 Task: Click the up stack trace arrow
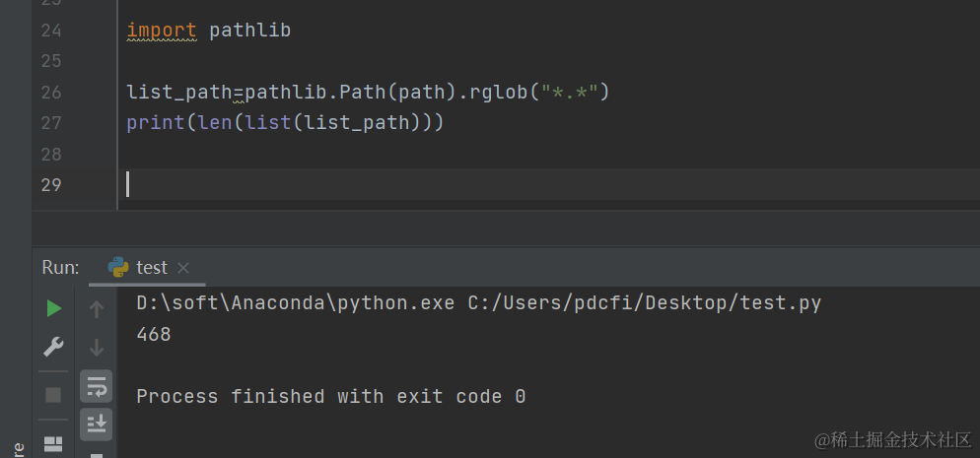point(97,309)
